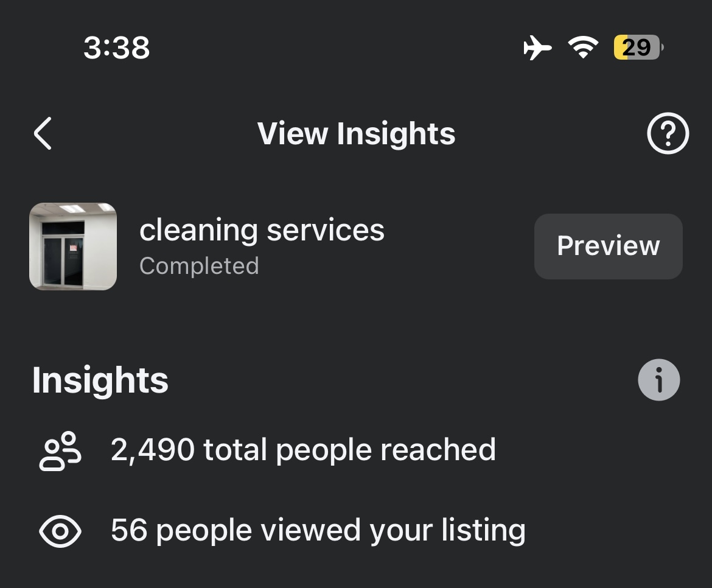The image size is (712, 588).
Task: Tap the Insights info icon
Action: (659, 379)
